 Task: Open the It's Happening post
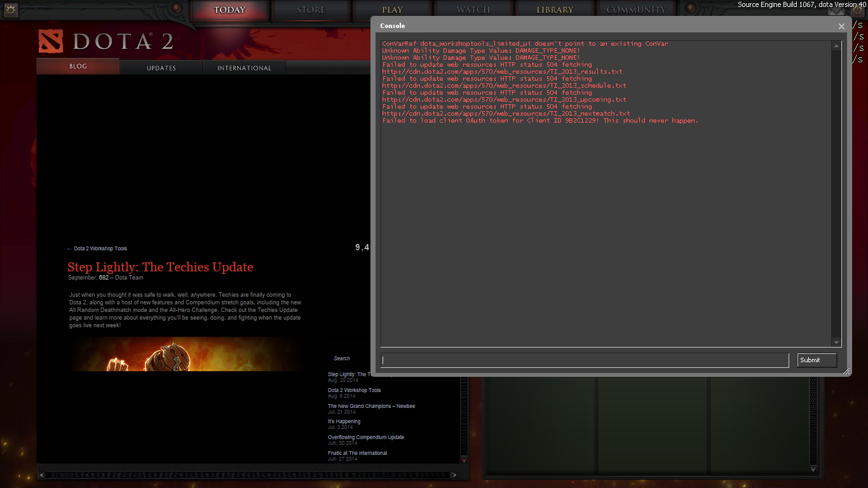[344, 421]
